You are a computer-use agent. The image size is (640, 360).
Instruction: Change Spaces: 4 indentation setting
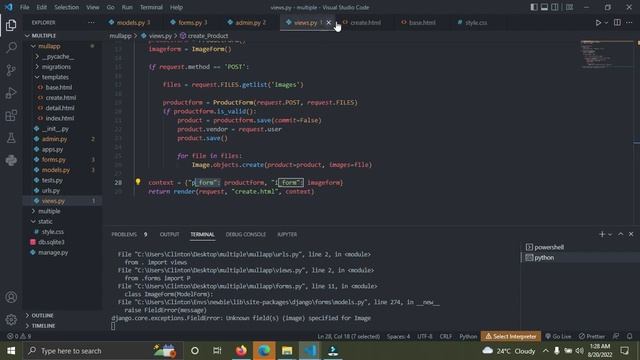pyautogui.click(x=398, y=336)
